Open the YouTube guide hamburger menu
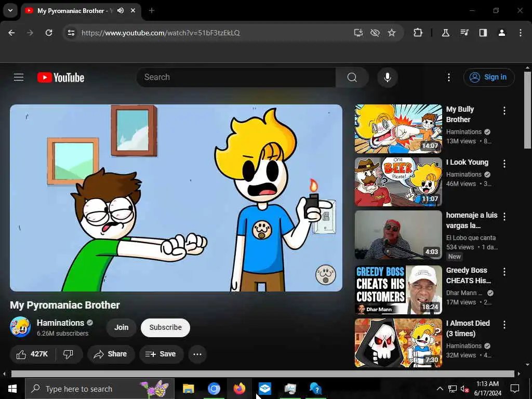 19,77
